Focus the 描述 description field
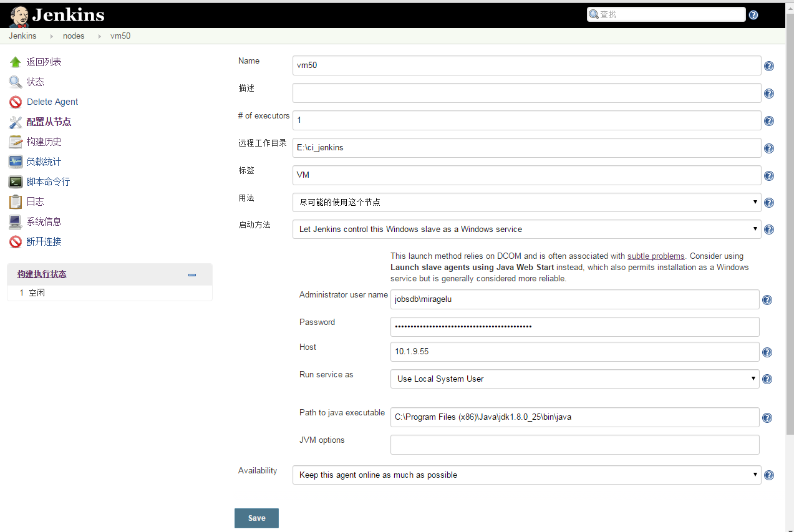 click(526, 93)
